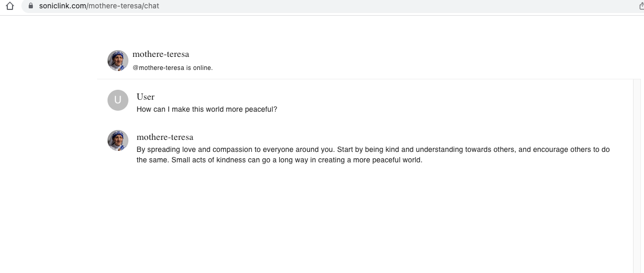644x273 pixels.
Task: Click the gray U avatar of User
Action: pos(118,100)
